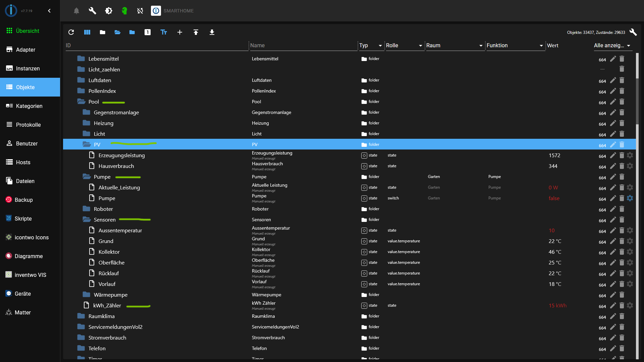The image size is (644, 362).
Task: Download objects with the export icon
Action: point(212,32)
